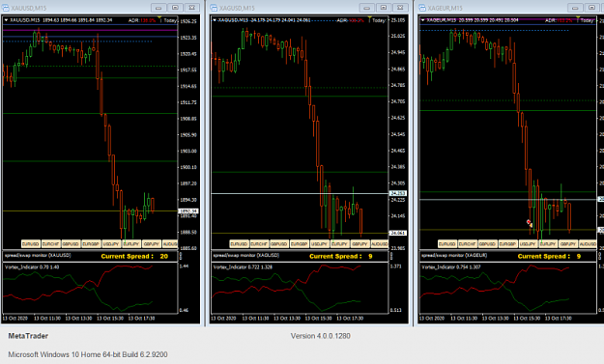Restore the XAGUSD,M15 chart window

coord(384,8)
